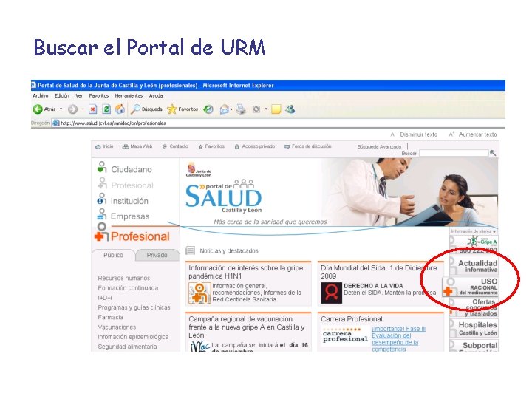Viewport: 532px width, 399px height.
Task: Open Contacto link
Action: [175, 146]
